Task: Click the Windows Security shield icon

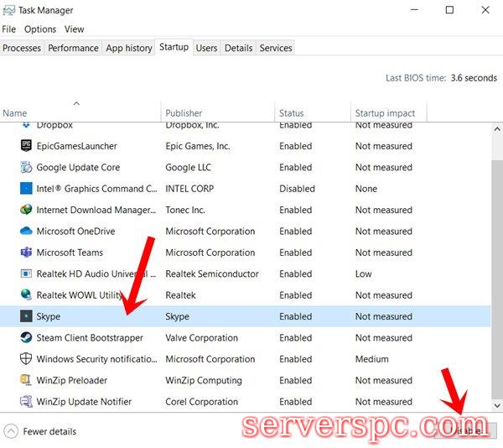Action: 25,359
